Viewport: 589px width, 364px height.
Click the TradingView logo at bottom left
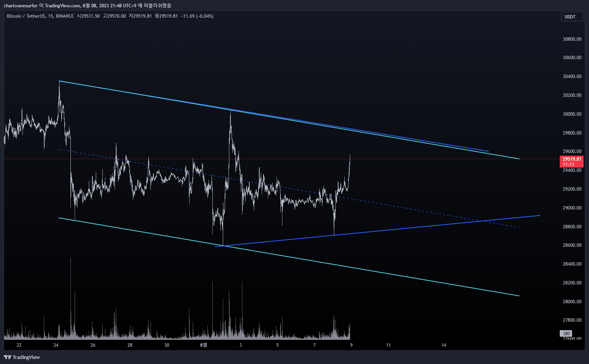tap(22, 357)
